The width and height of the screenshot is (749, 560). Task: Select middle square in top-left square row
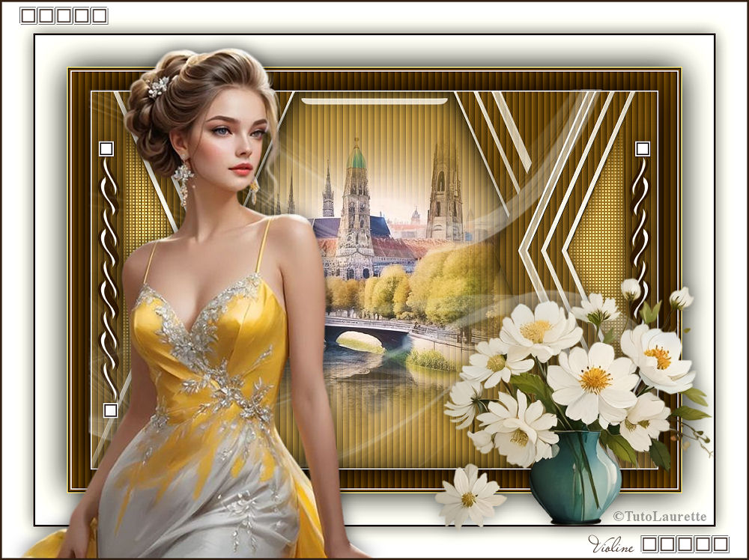point(64,16)
